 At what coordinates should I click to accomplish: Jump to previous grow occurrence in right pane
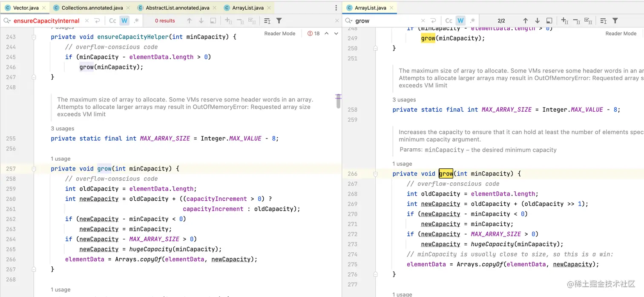pyautogui.click(x=526, y=20)
